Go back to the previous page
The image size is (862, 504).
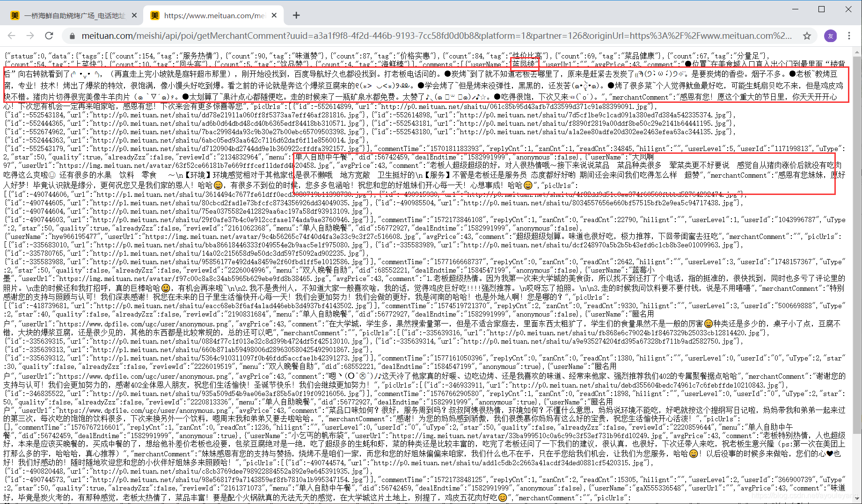tap(12, 36)
